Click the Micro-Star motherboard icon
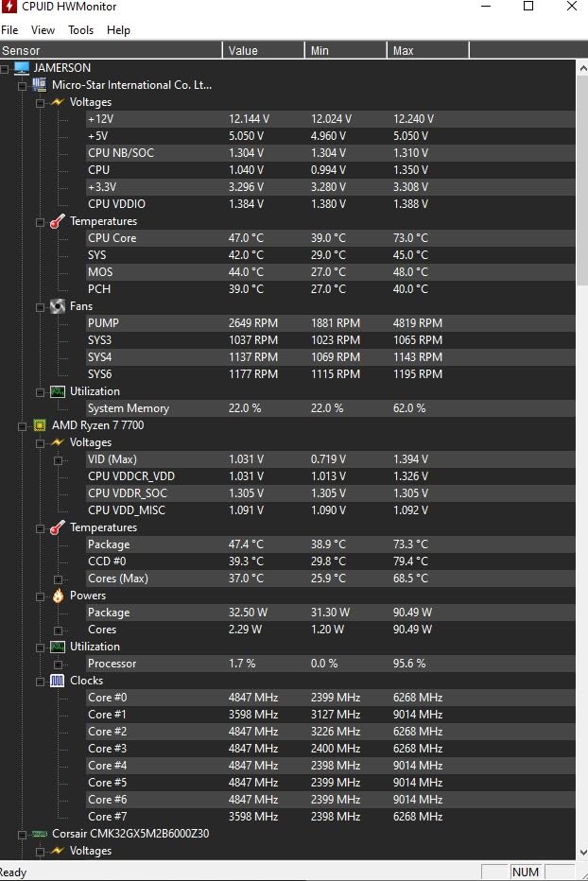588x881 pixels. tap(39, 85)
